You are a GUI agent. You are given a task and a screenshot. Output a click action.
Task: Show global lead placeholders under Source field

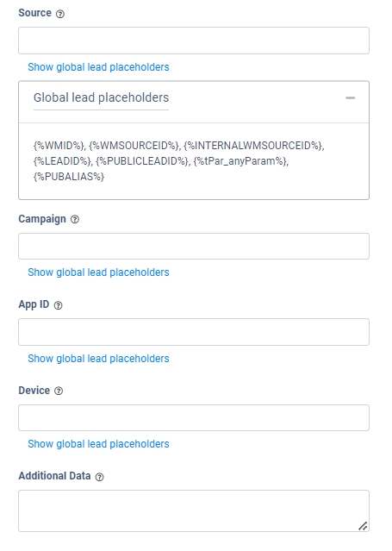(98, 67)
